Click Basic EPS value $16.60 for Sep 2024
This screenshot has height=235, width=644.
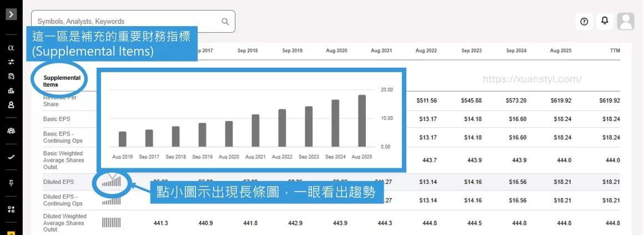(518, 119)
